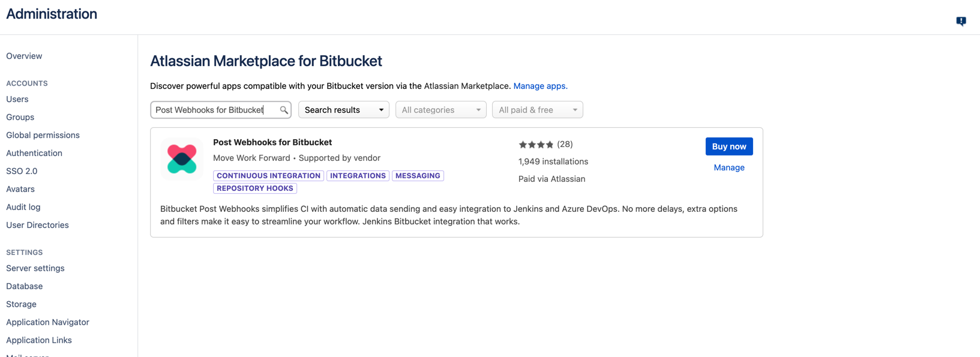Click the Administration heading
980x357 pixels.
pos(52,14)
